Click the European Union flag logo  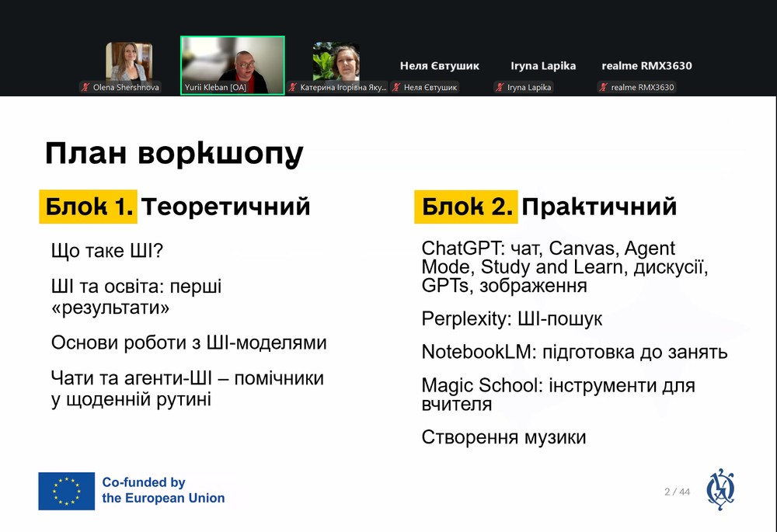click(66, 491)
